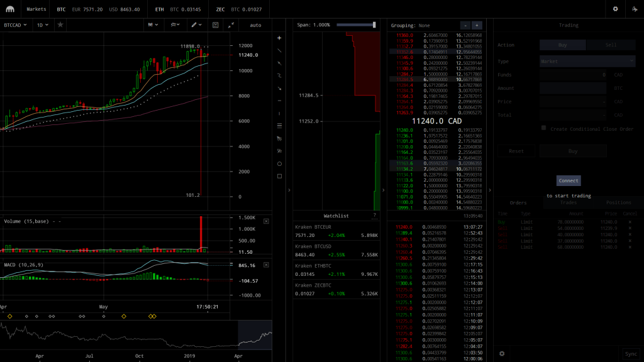Select the trend line drawing tool

click(279, 50)
